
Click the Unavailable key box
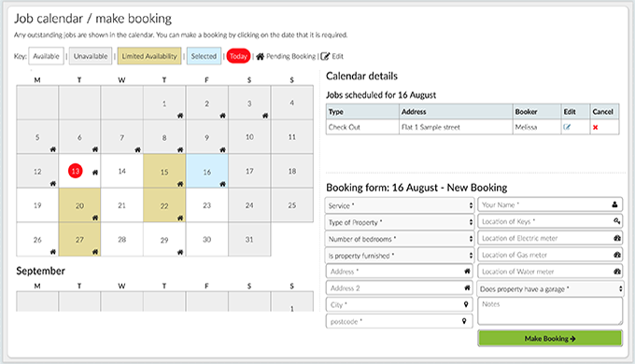pos(91,56)
